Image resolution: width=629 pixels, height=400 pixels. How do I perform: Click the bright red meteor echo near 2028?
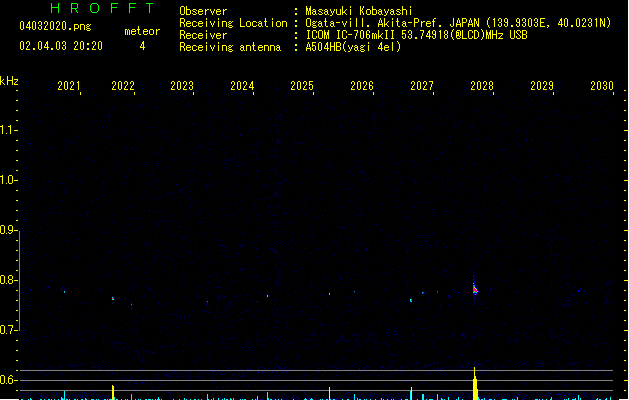[x=475, y=288]
